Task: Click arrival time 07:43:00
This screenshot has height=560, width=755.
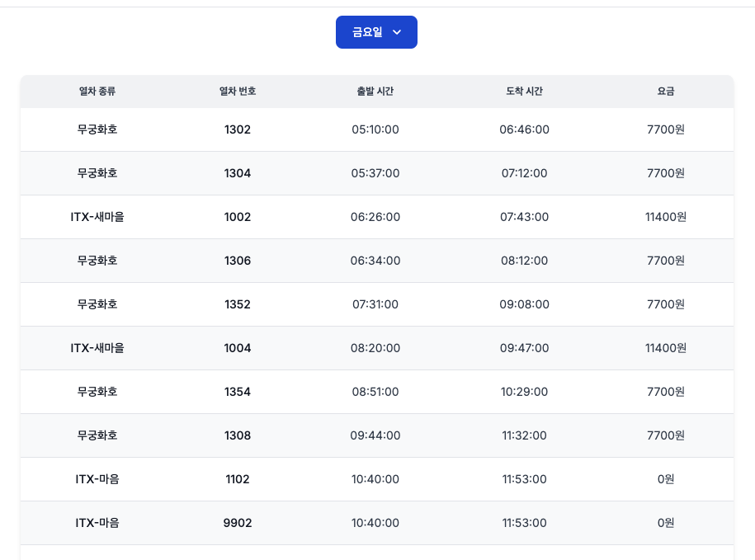Action: click(x=524, y=217)
